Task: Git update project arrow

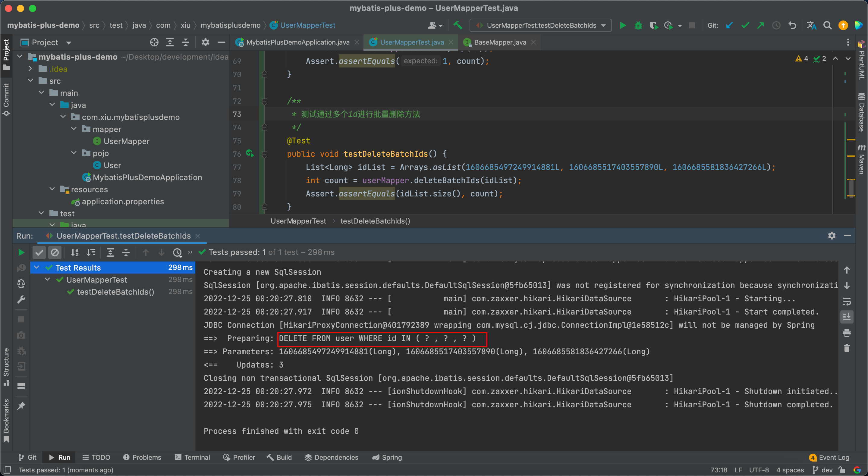Action: tap(729, 25)
